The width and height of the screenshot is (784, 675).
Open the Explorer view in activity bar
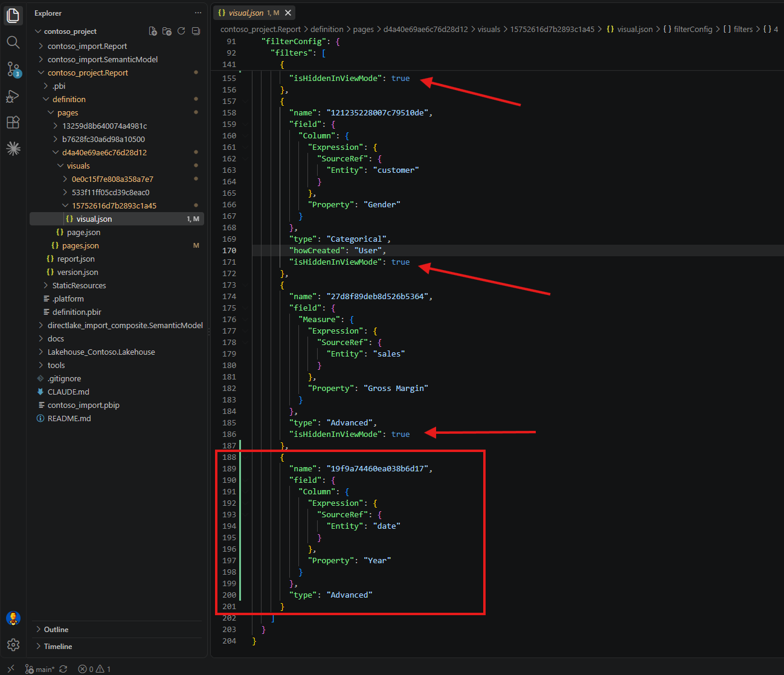click(x=13, y=15)
